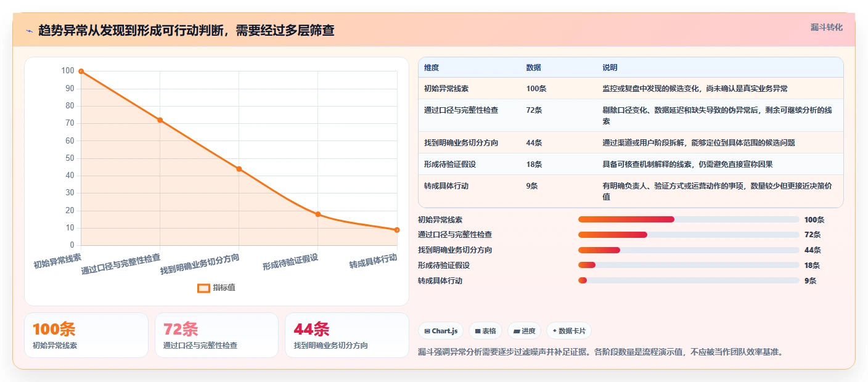Viewport: 868px width, 382px height.
Task: Click the 找到明确业务切分方向 label on the chart x-axis
Action: pyautogui.click(x=200, y=264)
